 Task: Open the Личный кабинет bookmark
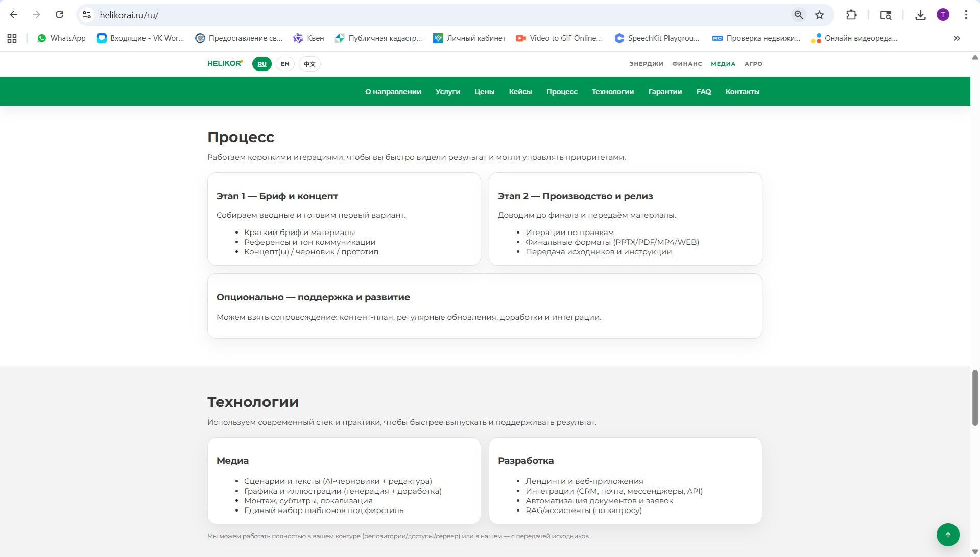469,38
